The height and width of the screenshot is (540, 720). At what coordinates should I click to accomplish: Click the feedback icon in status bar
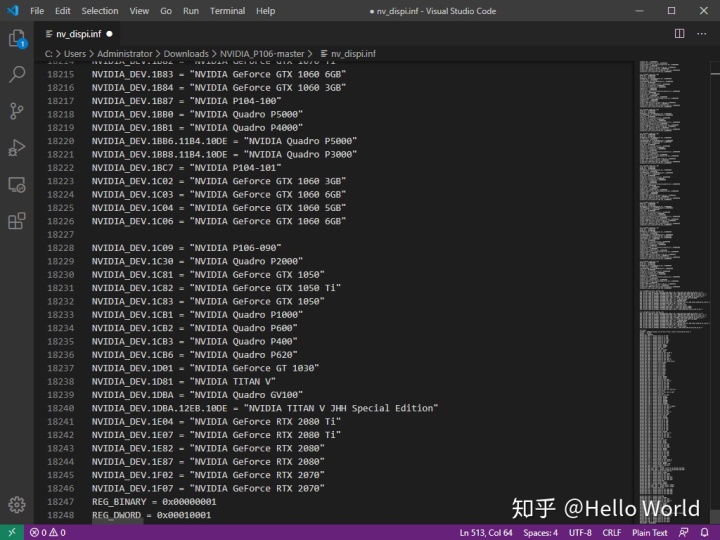[684, 533]
